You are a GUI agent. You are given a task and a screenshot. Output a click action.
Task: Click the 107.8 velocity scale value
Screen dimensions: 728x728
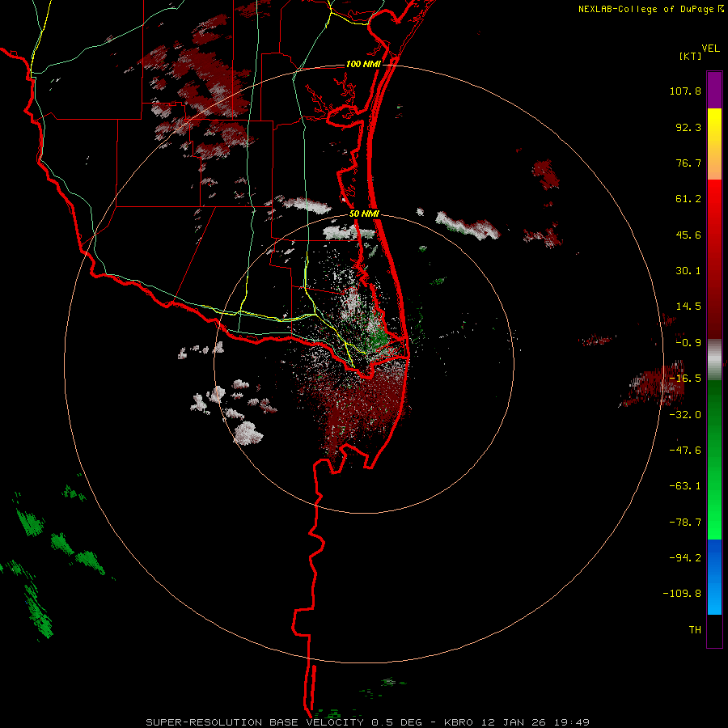685,91
